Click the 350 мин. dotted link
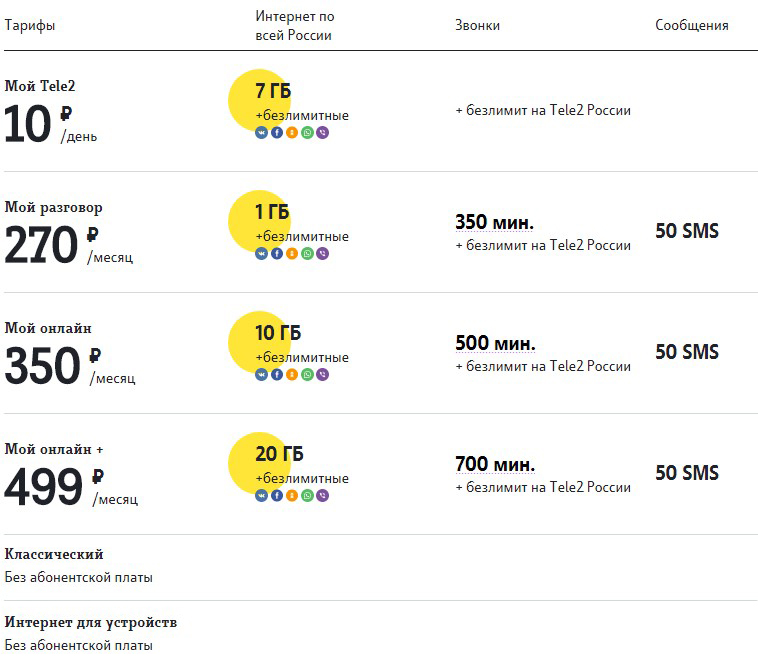The image size is (758, 658). [494, 222]
